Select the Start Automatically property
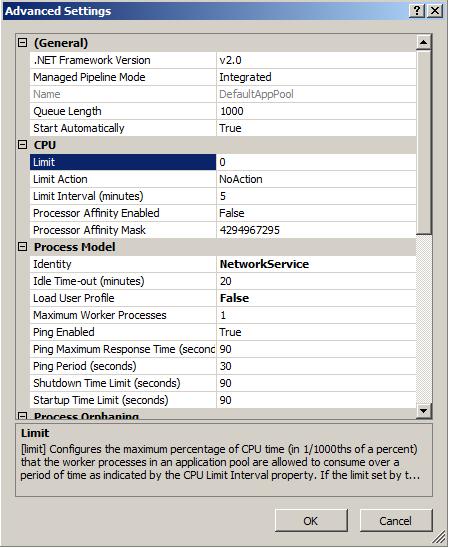Image resolution: width=449 pixels, height=548 pixels. point(123,128)
